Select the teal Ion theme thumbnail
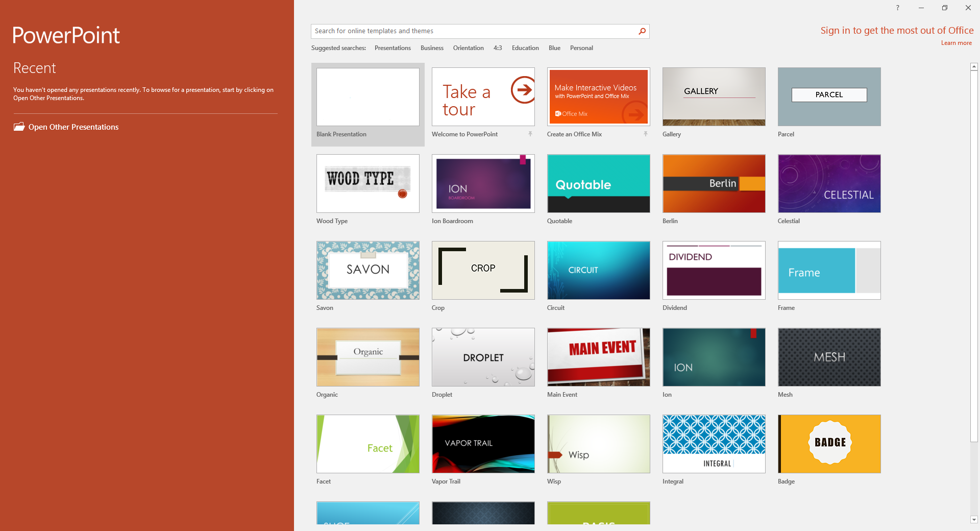Screen dimensions: 980x531 coord(714,357)
